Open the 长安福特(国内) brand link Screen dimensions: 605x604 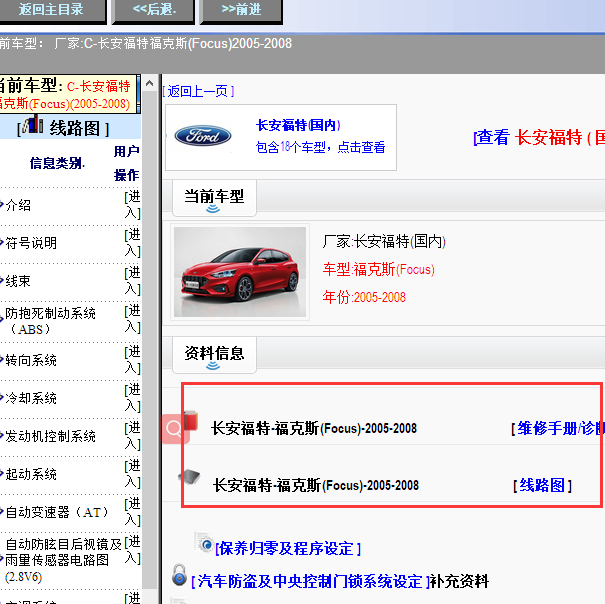click(298, 125)
